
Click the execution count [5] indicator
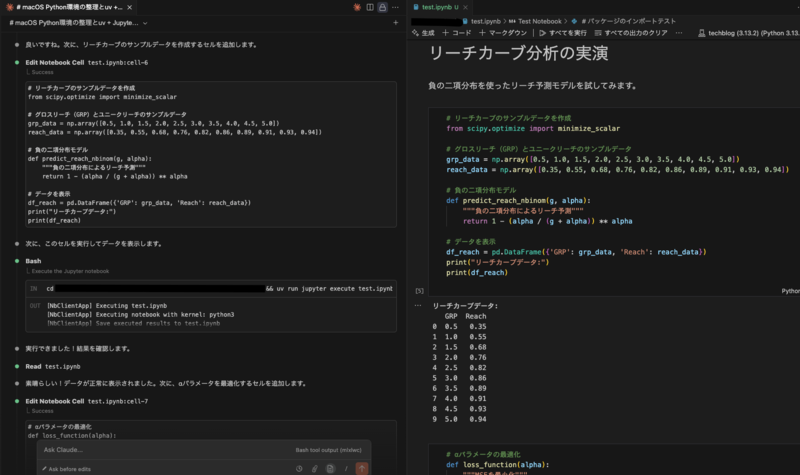coord(419,291)
